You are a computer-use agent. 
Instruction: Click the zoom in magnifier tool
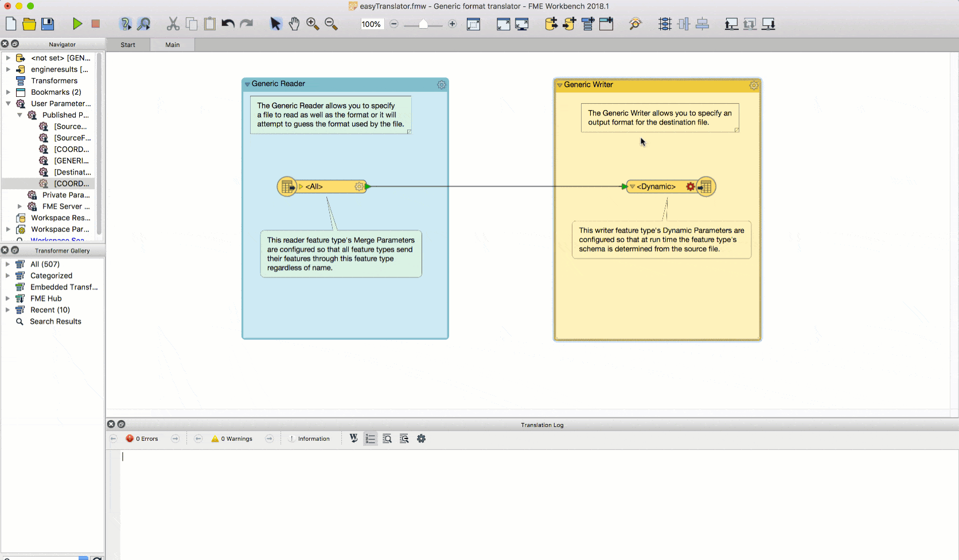click(313, 24)
